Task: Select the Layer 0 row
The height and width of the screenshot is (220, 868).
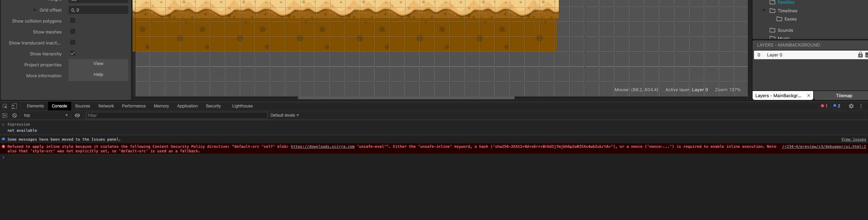Action: pyautogui.click(x=811, y=55)
